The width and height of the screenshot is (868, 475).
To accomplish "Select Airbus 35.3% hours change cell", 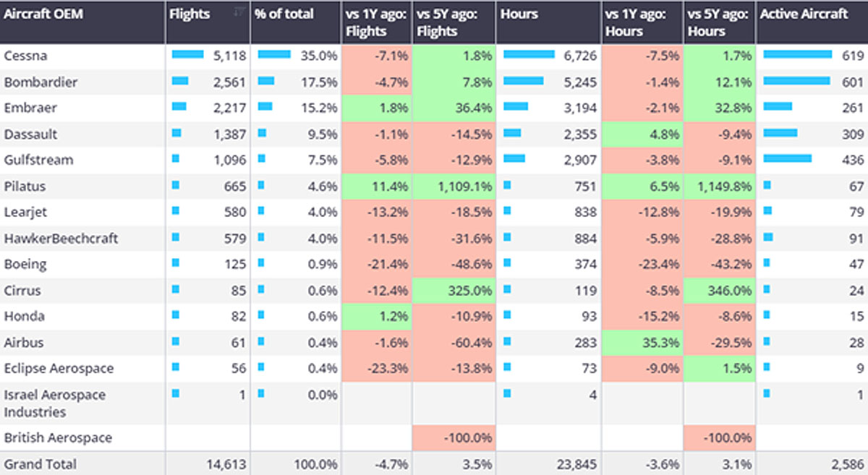I will click(x=642, y=342).
